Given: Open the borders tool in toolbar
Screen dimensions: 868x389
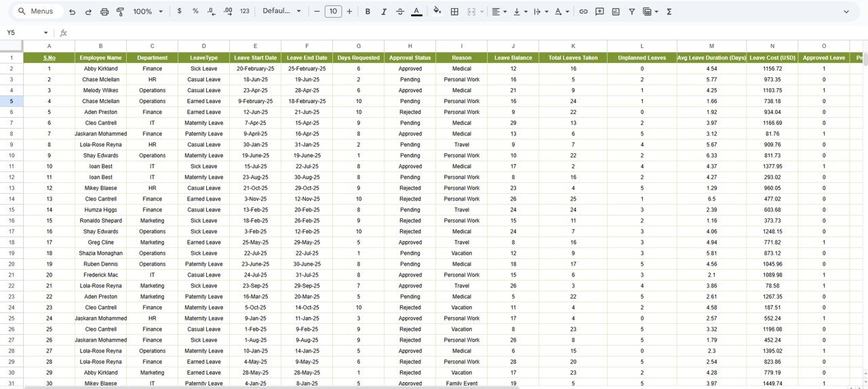Looking at the screenshot, I should coord(454,12).
